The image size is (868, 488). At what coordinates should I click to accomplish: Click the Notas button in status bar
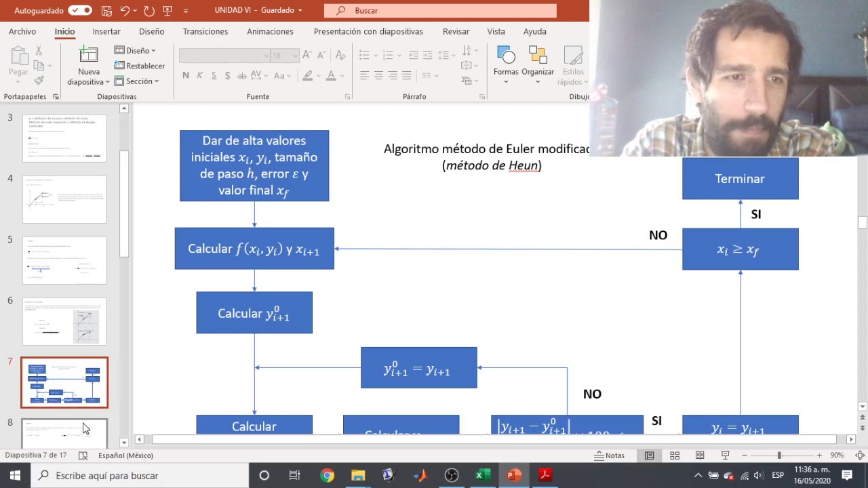[x=609, y=455]
